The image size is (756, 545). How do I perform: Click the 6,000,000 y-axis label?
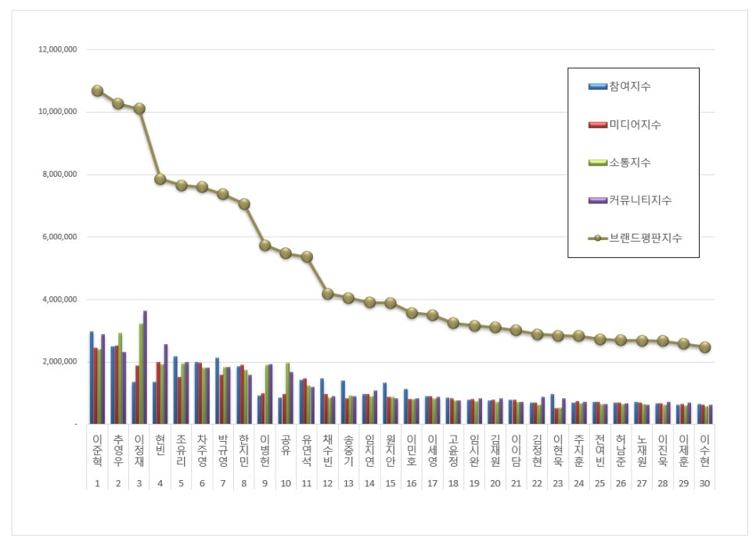coord(59,237)
